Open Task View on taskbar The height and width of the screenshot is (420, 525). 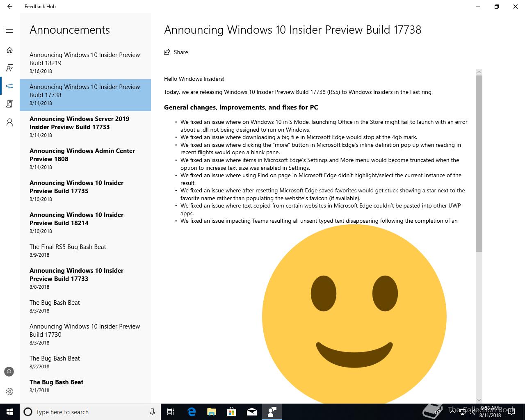point(171,412)
